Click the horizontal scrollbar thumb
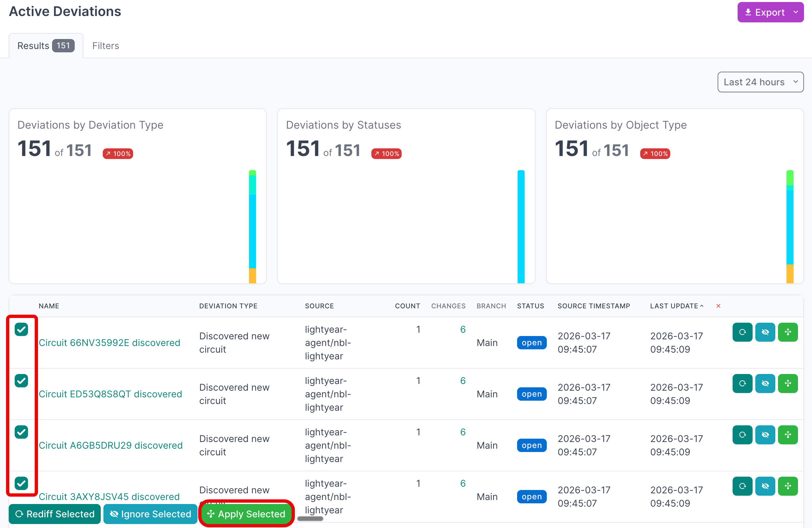 tap(310, 518)
